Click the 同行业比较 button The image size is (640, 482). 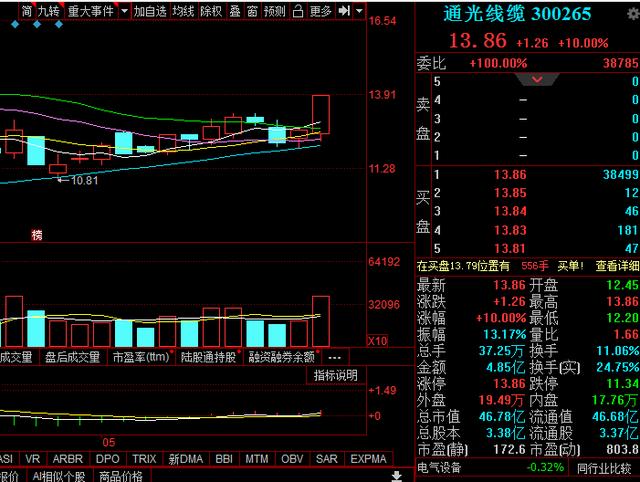(x=604, y=468)
